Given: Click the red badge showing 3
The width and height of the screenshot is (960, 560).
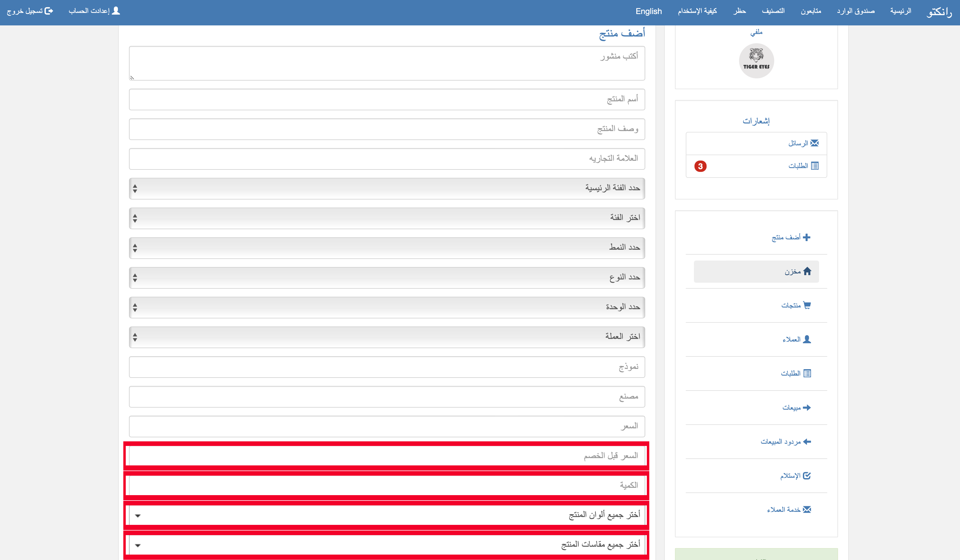Looking at the screenshot, I should (x=700, y=166).
